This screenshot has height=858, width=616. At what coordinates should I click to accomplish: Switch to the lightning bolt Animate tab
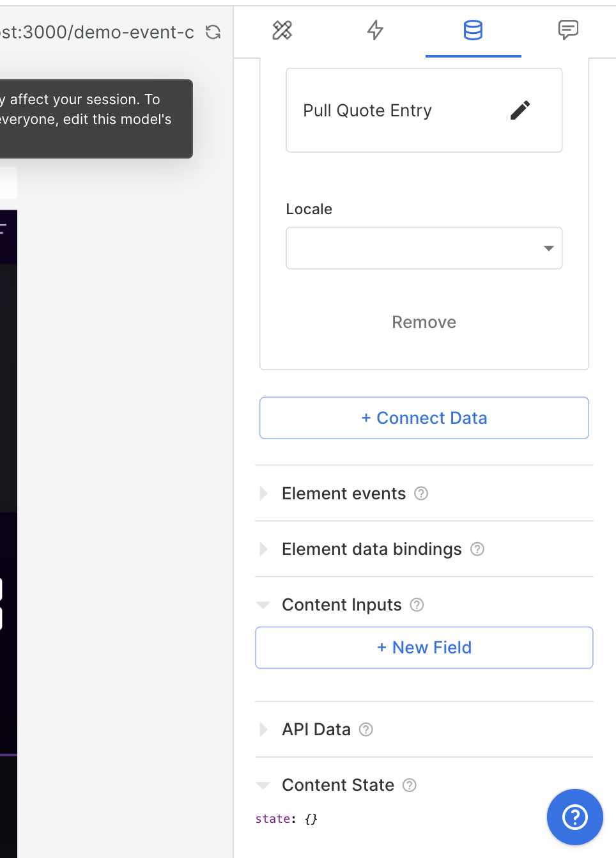coord(376,30)
